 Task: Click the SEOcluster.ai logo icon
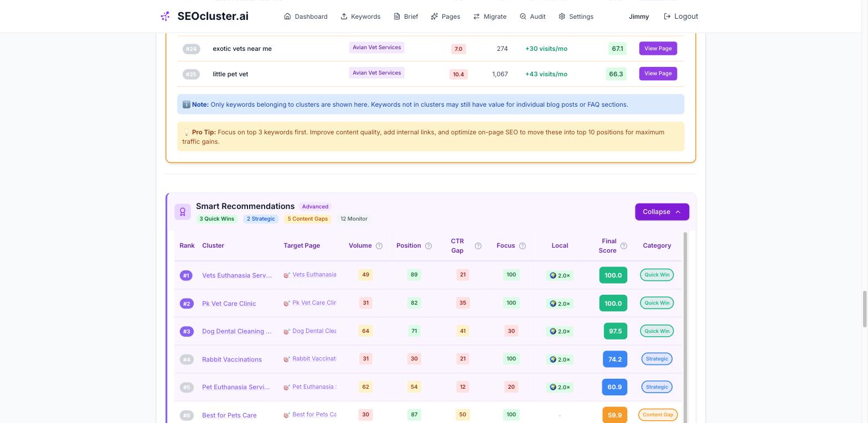pos(165,16)
